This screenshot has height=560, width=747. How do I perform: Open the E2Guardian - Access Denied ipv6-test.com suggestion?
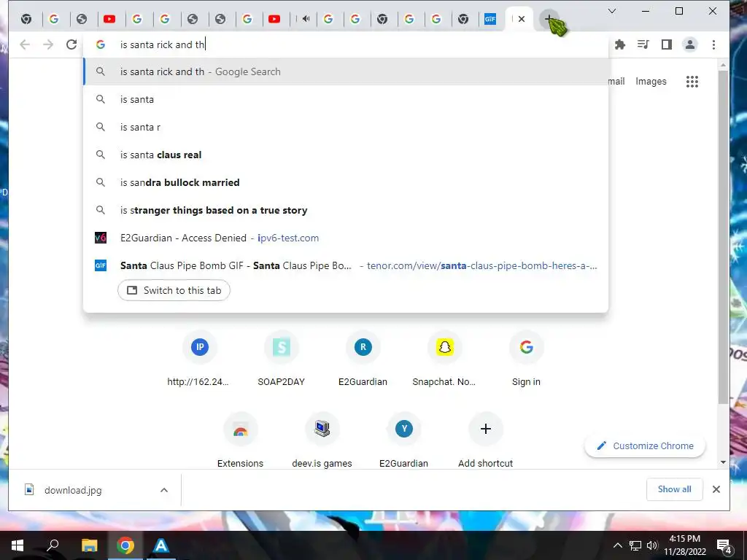tap(346, 238)
